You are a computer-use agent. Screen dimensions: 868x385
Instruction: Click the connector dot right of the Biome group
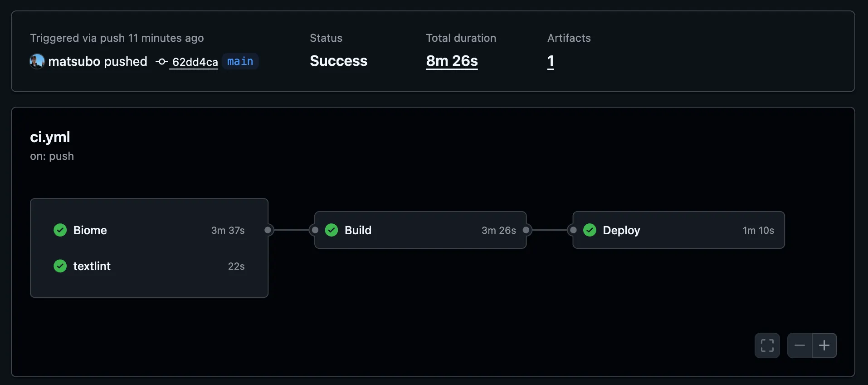[x=268, y=230]
